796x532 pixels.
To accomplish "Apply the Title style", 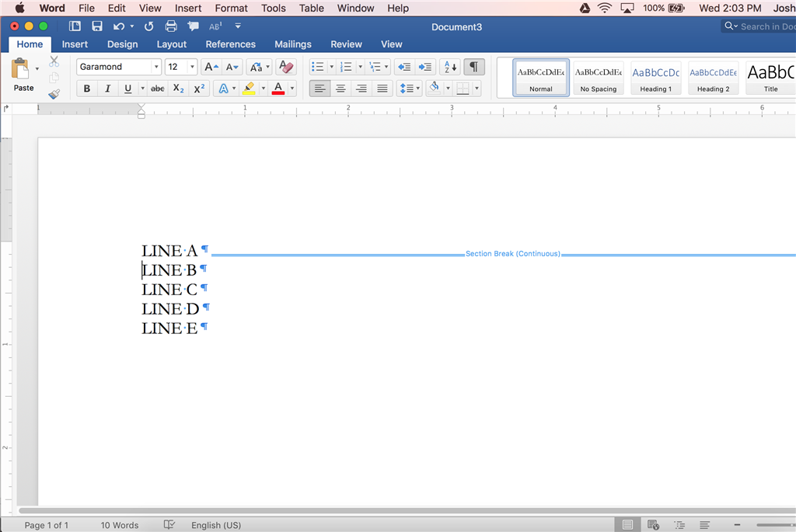I will click(770, 78).
